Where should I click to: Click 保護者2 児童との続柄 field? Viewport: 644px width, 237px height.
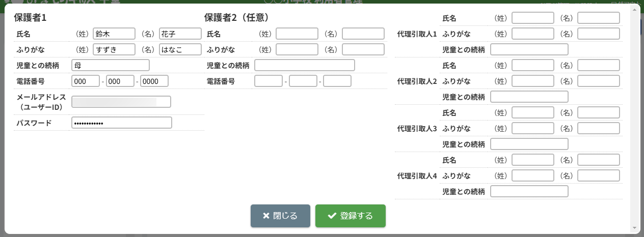pos(304,65)
